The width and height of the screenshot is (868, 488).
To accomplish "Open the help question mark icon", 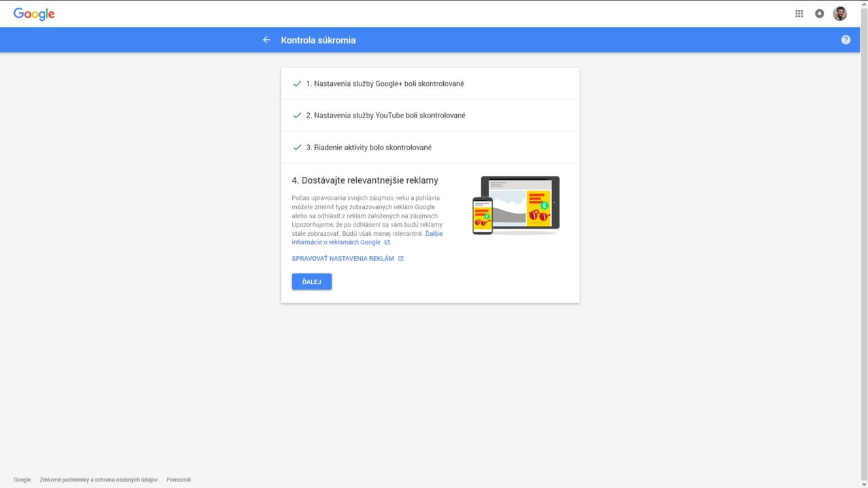I will [x=846, y=40].
